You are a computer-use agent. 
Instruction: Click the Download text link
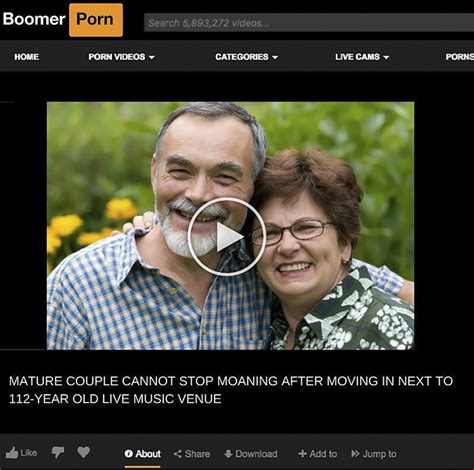tap(256, 454)
